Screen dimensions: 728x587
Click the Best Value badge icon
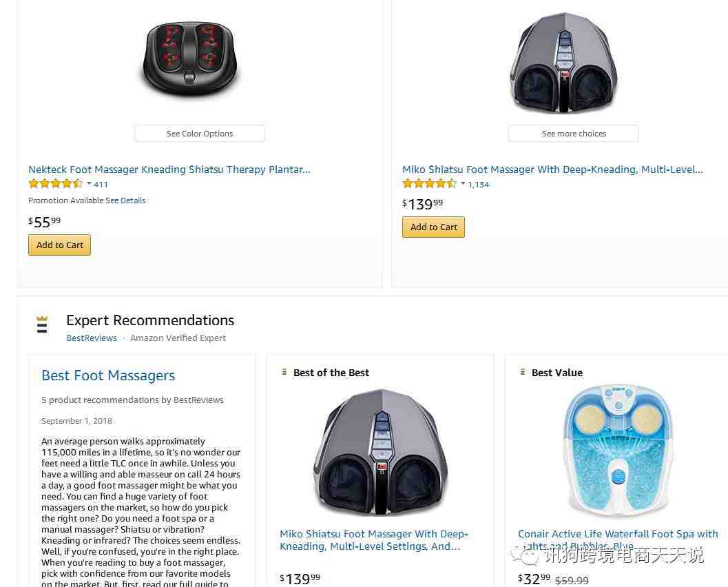[522, 372]
